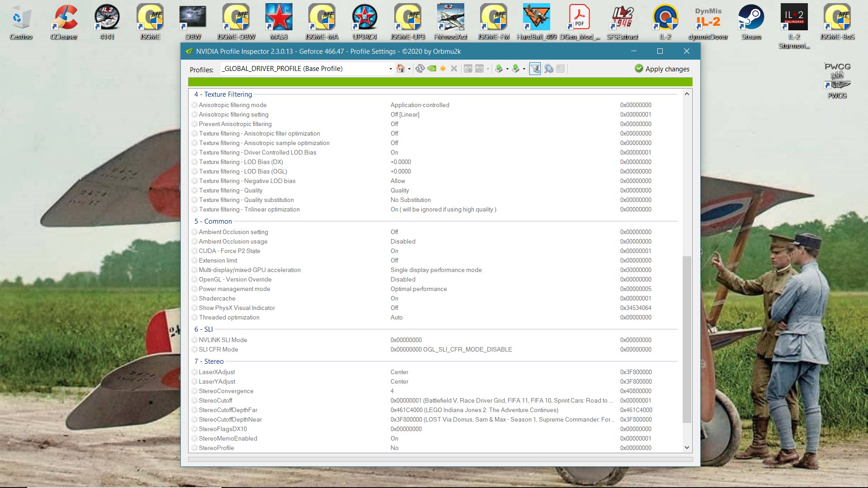This screenshot has width=868, height=488.
Task: Click the _GLOBAL_DRIVER_PROFILE profile name field
Action: click(x=304, y=69)
